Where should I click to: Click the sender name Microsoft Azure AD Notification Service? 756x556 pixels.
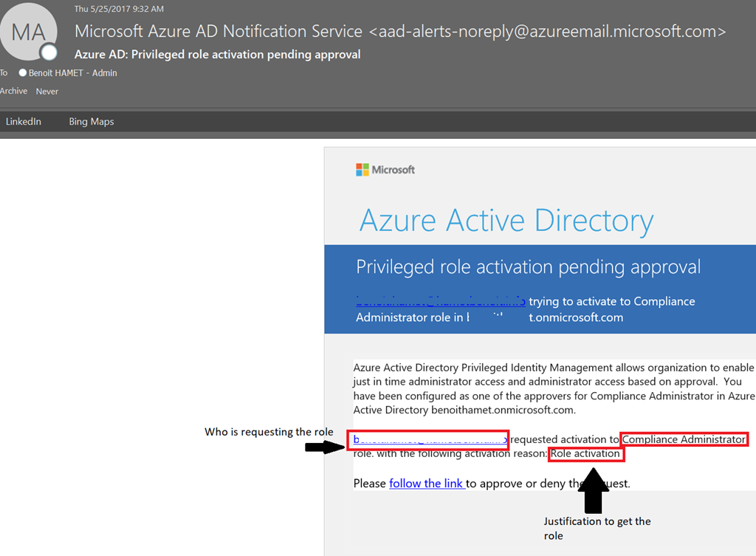[219, 32]
